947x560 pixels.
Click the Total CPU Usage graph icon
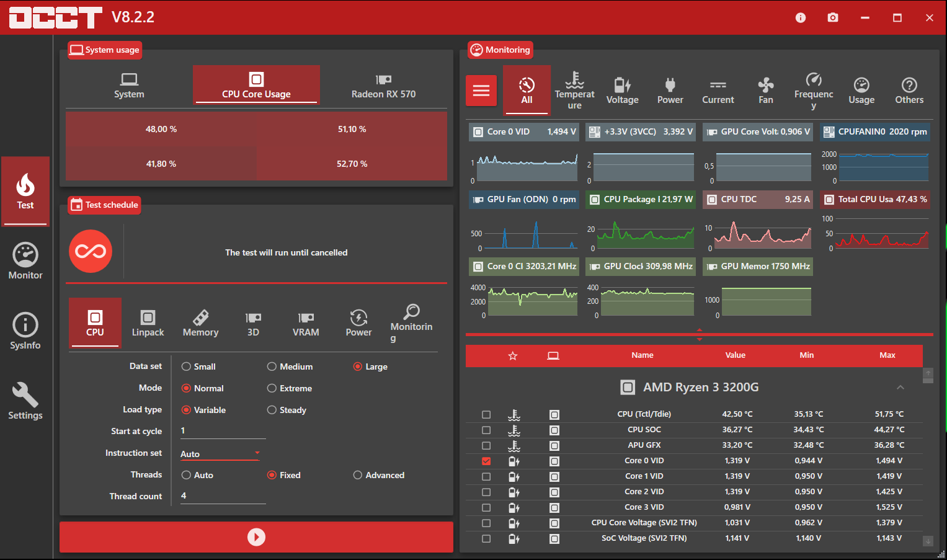(829, 199)
